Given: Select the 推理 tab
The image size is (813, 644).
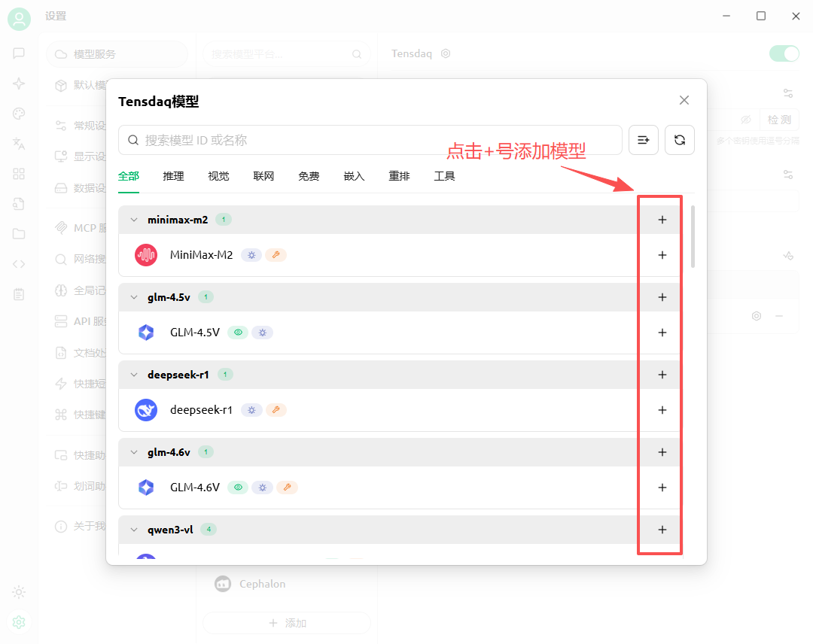Looking at the screenshot, I should [x=173, y=176].
